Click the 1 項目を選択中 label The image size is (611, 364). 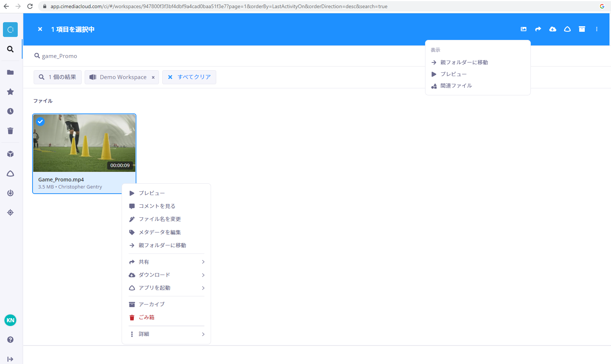[x=73, y=29]
